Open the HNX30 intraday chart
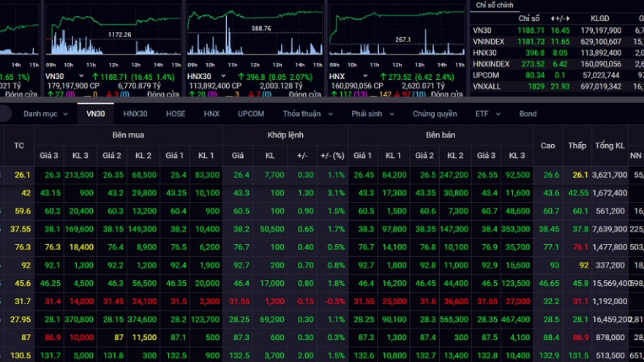 pos(254,33)
